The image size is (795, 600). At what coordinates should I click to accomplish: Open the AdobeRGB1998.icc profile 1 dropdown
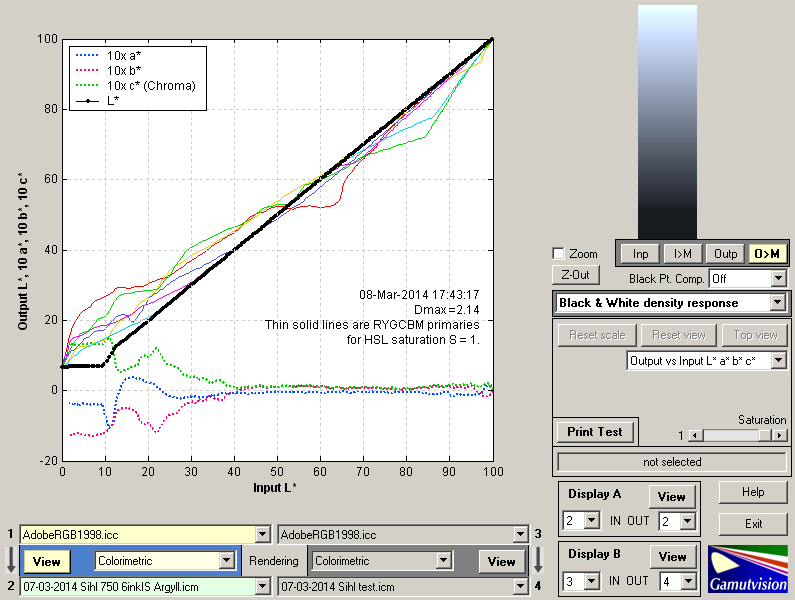[x=263, y=535]
